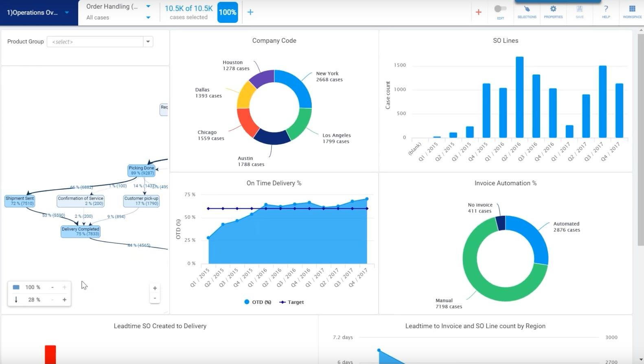Increase the 28% flow percentage
This screenshot has width=644, height=364.
[64, 300]
